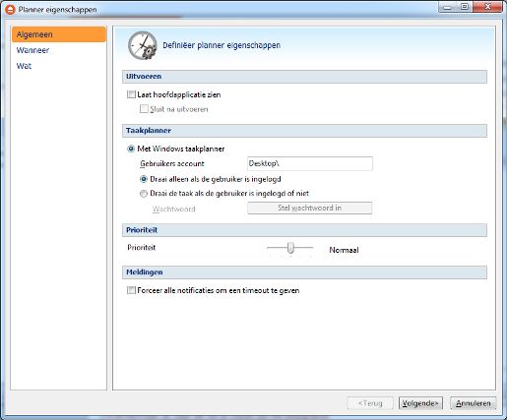Screen dimensions: 507x420
Task: Minimize the Planner eigenschappen window
Action: click(x=447, y=7)
